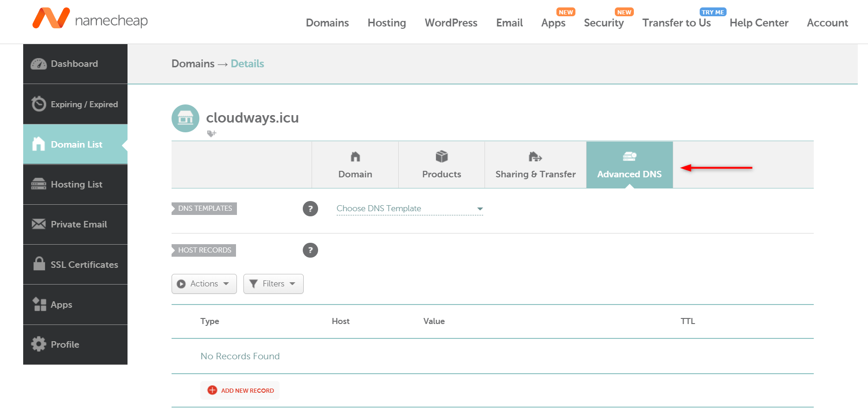Click the DNS Templates help question mark
Image resolution: width=868 pixels, height=415 pixels.
point(311,208)
